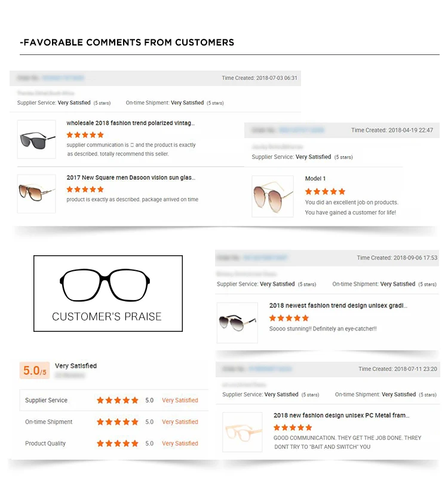Click Very Satisfied label beside Supplier Service score
This screenshot has width=448, height=492.
pos(180,400)
